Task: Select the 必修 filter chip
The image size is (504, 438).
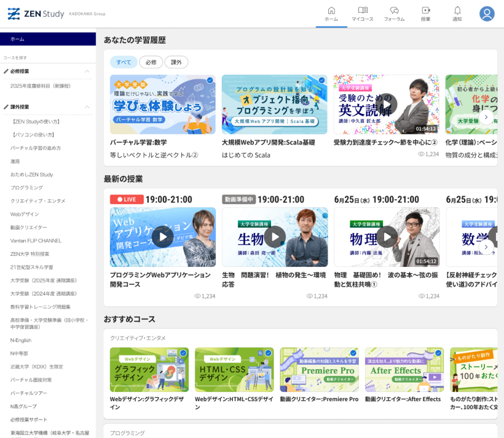Action: (x=151, y=62)
